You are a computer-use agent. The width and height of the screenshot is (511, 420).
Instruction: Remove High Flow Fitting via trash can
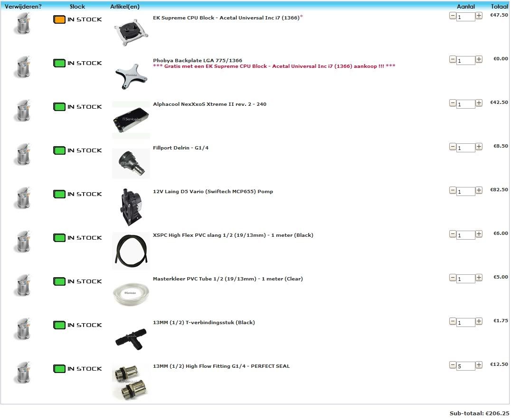pyautogui.click(x=22, y=372)
